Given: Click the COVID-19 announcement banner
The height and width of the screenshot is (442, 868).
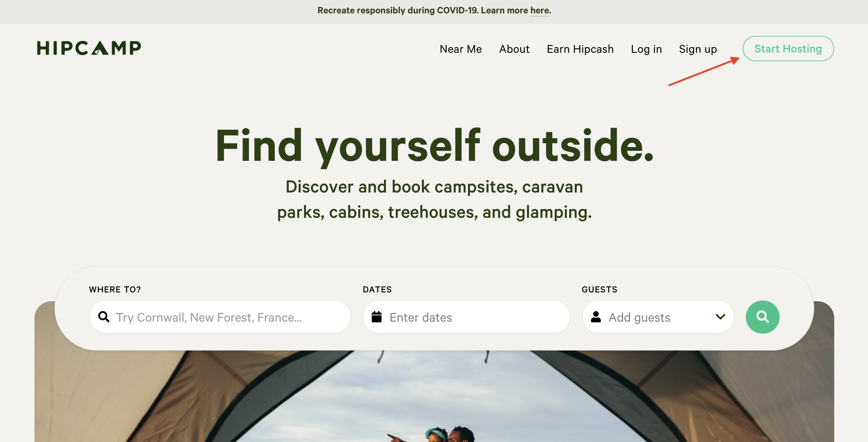Looking at the screenshot, I should 434,12.
